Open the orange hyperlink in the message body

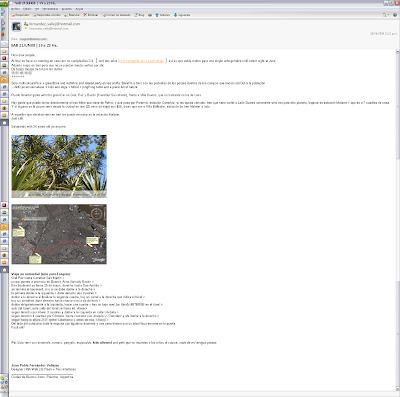click(x=141, y=61)
